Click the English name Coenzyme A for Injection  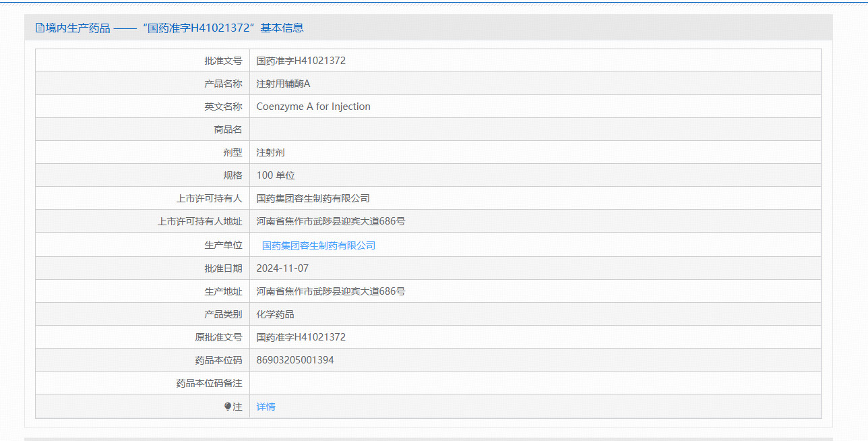(313, 106)
